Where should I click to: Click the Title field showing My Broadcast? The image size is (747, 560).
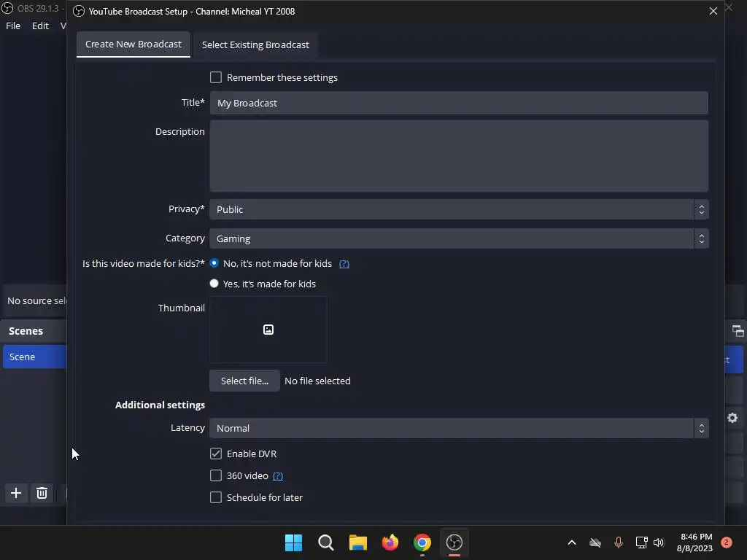459,103
